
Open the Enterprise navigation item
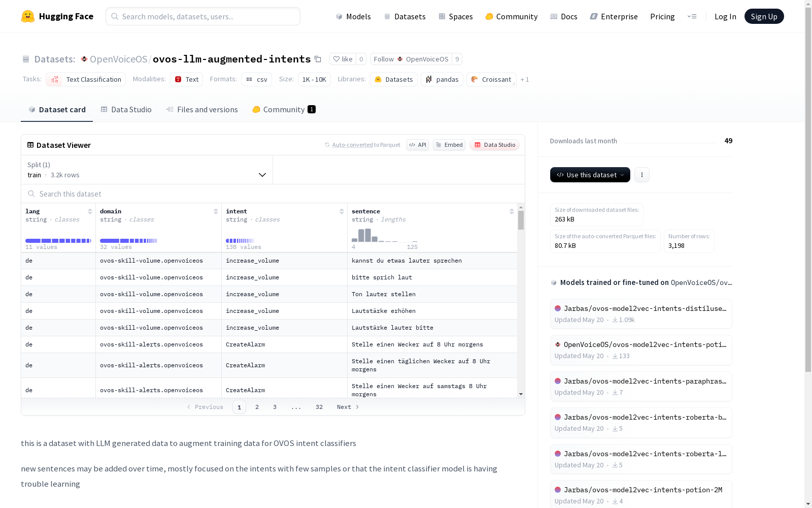614,16
